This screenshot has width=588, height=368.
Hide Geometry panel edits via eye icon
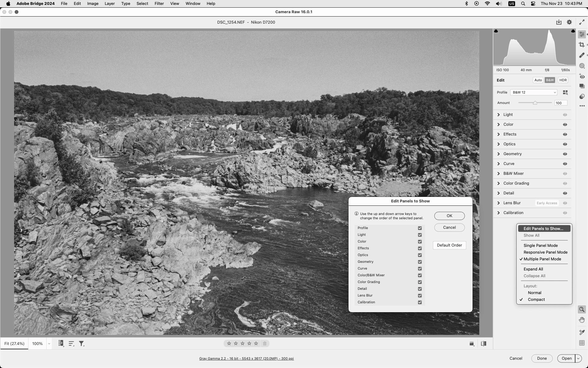coord(565,154)
